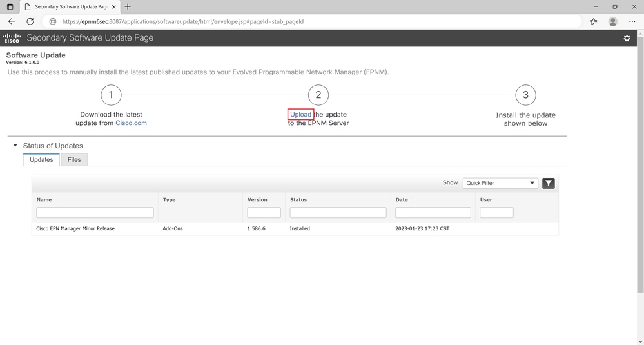Image resolution: width=644 pixels, height=345 pixels.
Task: Click the browser address bar URL
Action: click(183, 21)
